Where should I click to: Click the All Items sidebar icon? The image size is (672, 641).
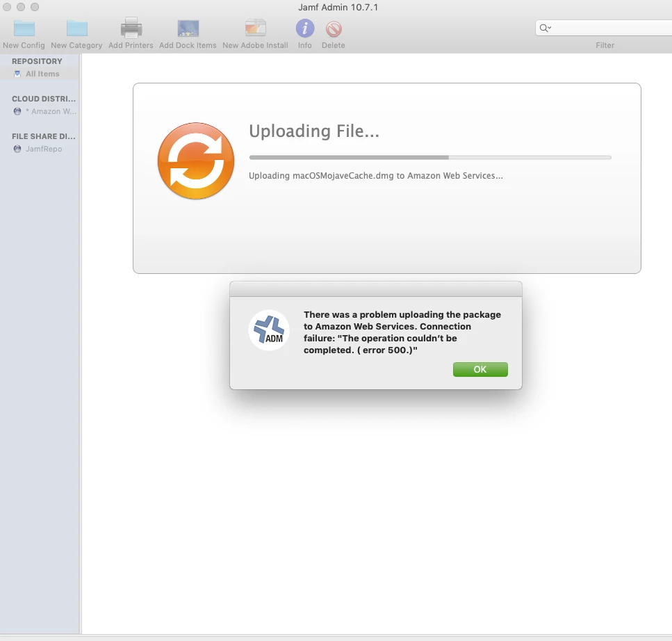click(x=17, y=74)
